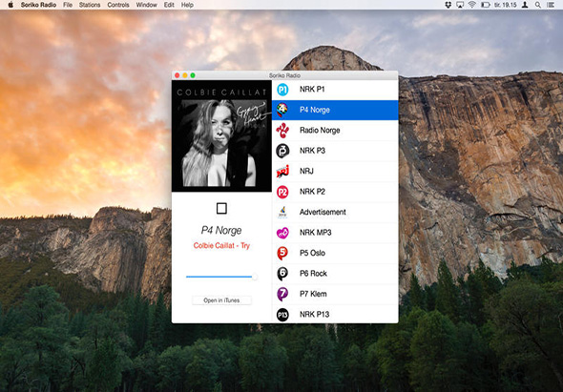
Task: Click the Open in iTunes button
Action: coord(221,300)
